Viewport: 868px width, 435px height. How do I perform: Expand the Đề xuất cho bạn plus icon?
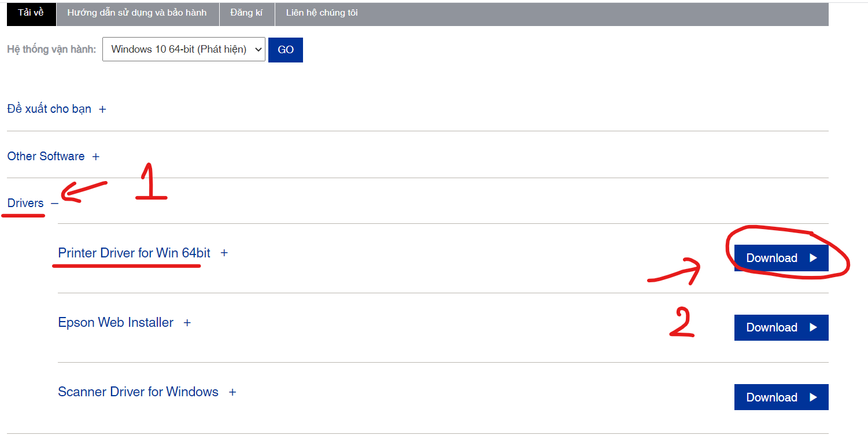pyautogui.click(x=102, y=109)
